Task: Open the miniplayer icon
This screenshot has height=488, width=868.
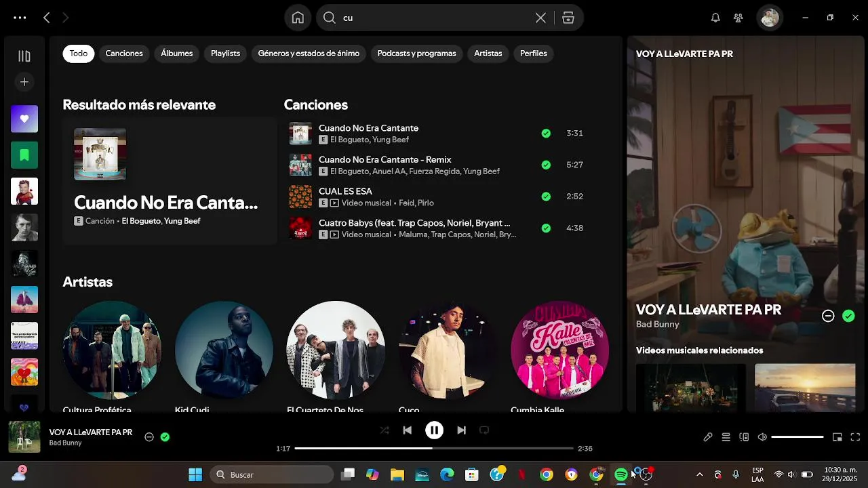Action: pyautogui.click(x=837, y=437)
